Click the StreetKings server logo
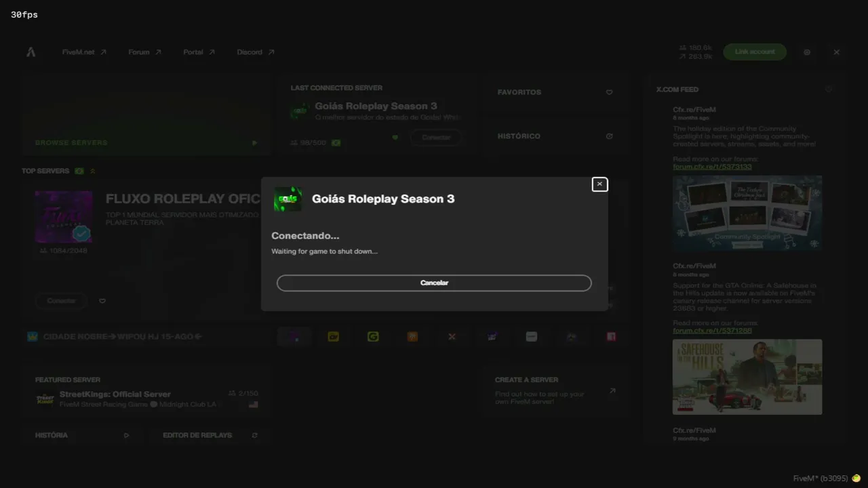Screen dimensions: 868x488 click(45, 399)
